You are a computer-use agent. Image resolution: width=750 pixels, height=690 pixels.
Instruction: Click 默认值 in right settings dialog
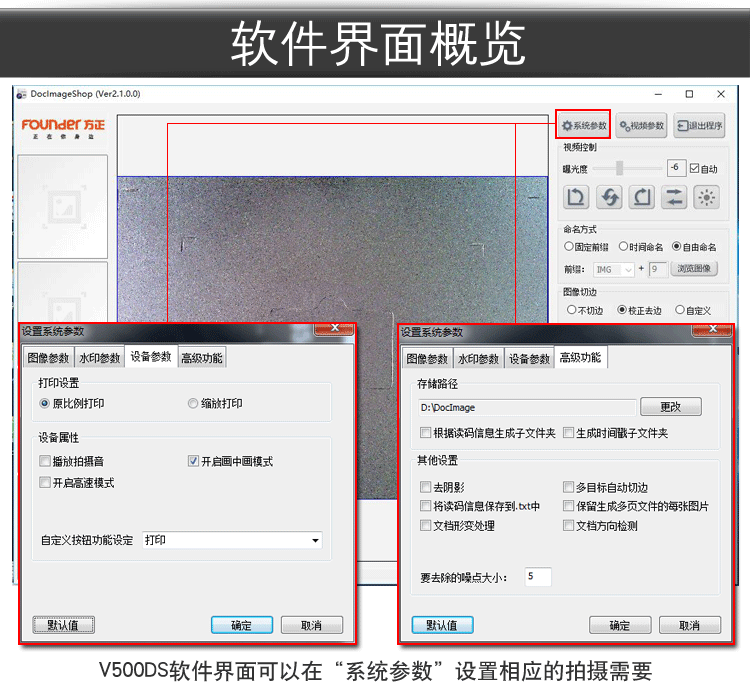click(442, 625)
